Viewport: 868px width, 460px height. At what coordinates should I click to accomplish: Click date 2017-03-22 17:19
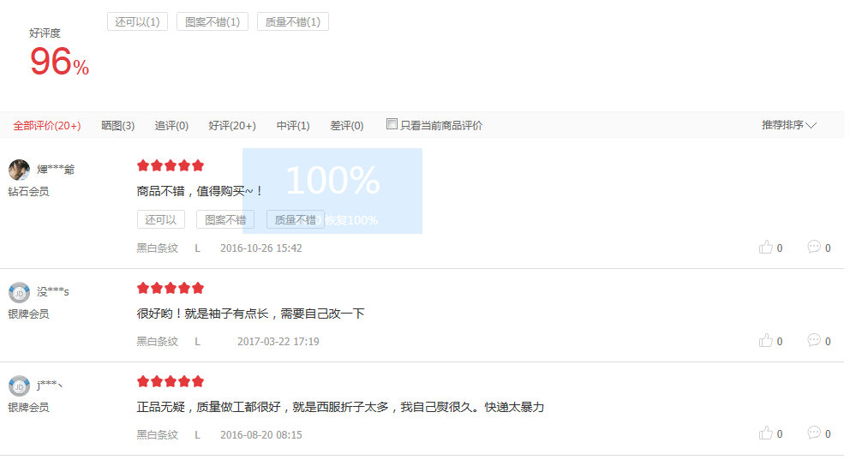pyautogui.click(x=278, y=342)
